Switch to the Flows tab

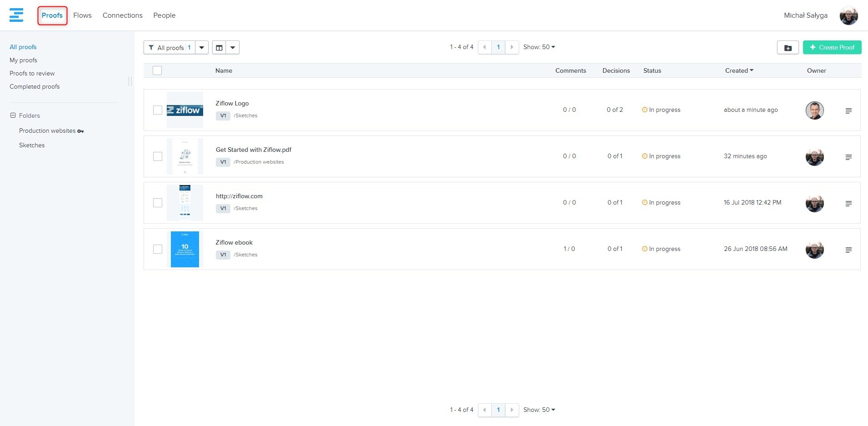(82, 15)
